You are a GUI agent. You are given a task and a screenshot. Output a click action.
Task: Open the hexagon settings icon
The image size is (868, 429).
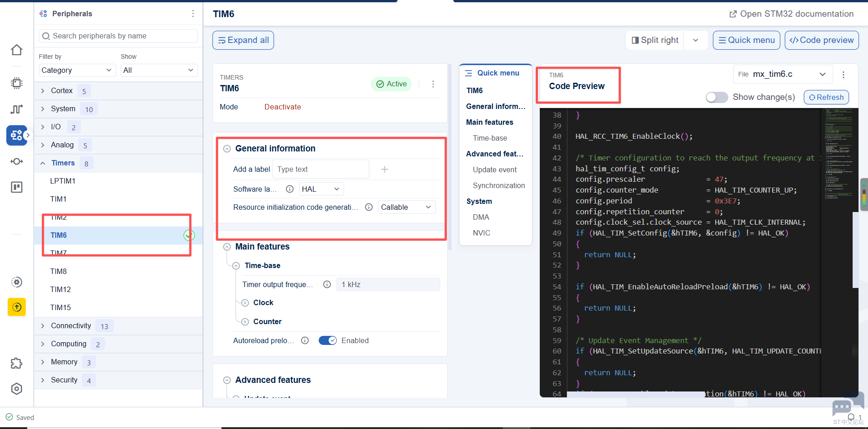17,389
